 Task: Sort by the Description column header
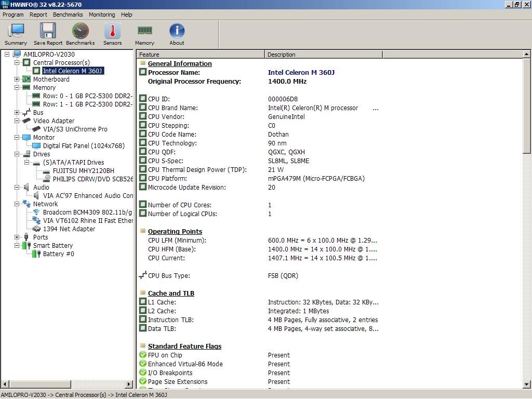coord(324,54)
